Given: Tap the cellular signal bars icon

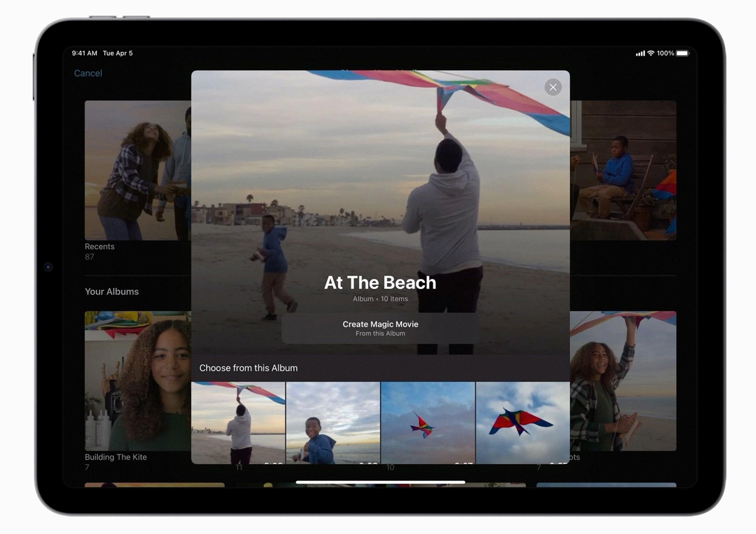Looking at the screenshot, I should [x=640, y=53].
